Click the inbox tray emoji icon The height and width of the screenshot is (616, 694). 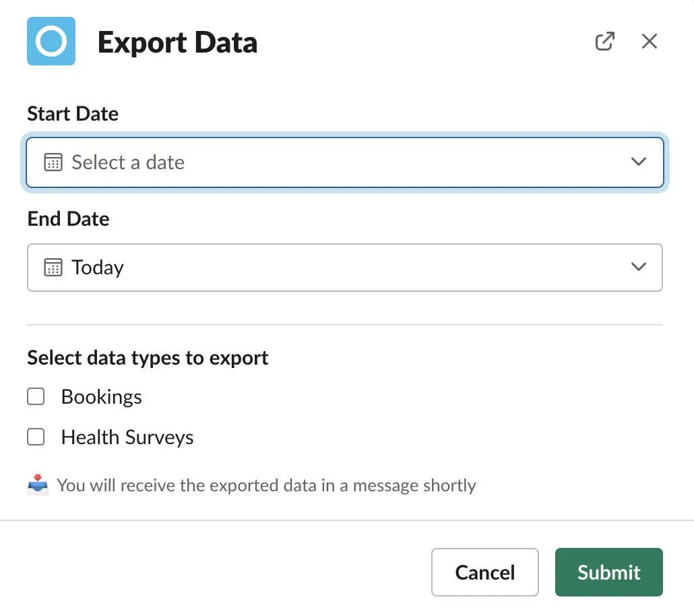point(38,485)
